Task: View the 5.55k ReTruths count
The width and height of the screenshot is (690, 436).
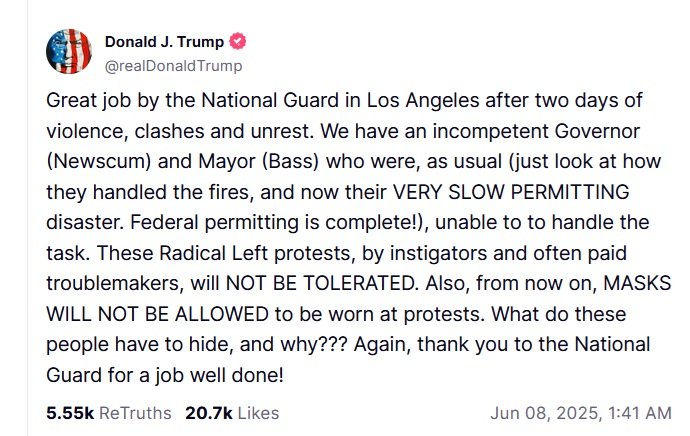Action: click(70, 412)
